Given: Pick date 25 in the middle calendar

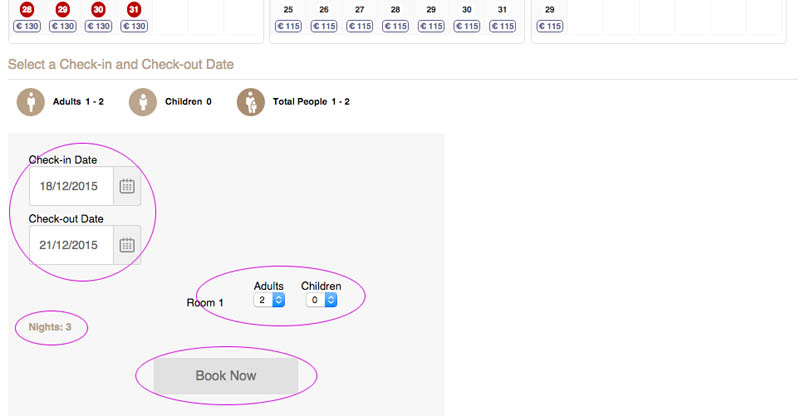Looking at the screenshot, I should (x=288, y=9).
